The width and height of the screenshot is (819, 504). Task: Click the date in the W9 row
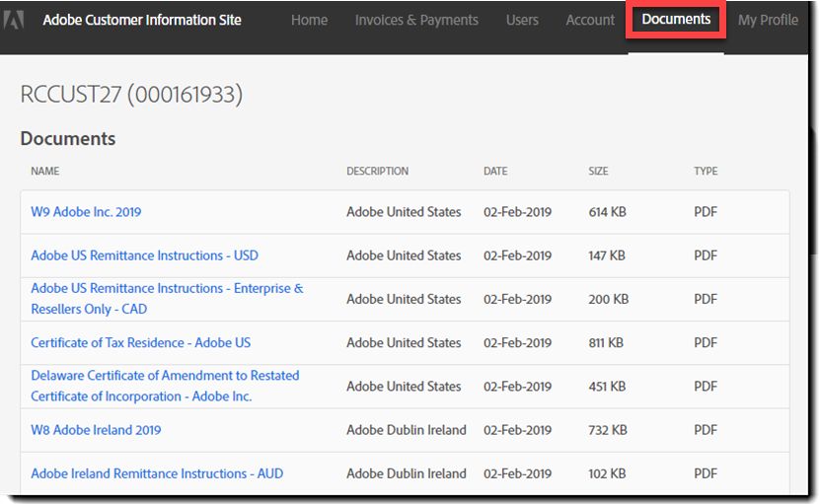coord(517,211)
